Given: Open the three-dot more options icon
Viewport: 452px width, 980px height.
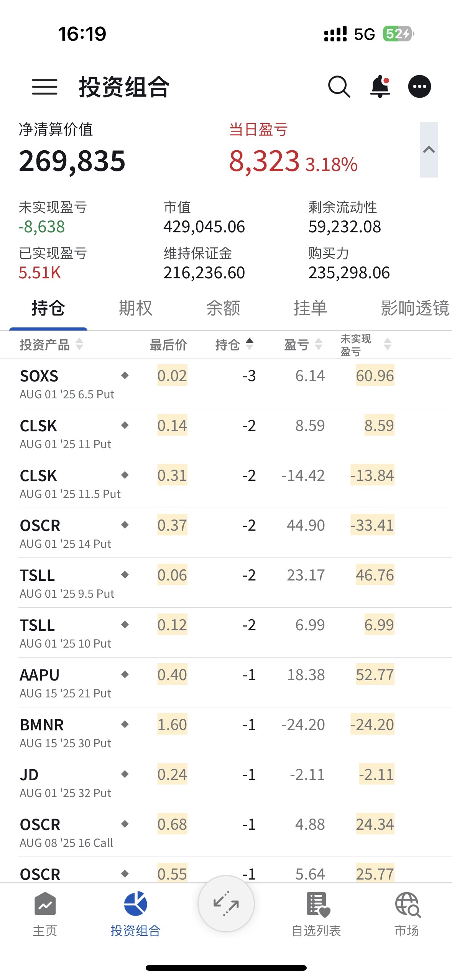Looking at the screenshot, I should (419, 87).
